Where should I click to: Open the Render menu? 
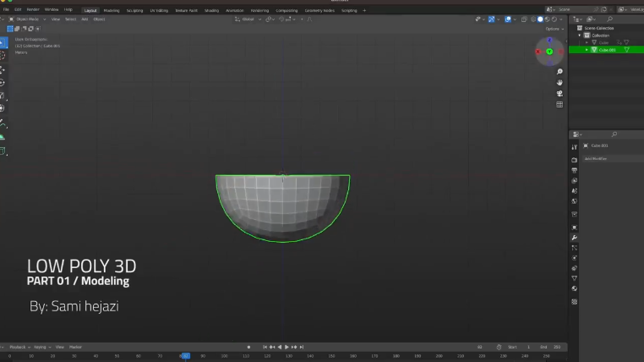pos(33,9)
